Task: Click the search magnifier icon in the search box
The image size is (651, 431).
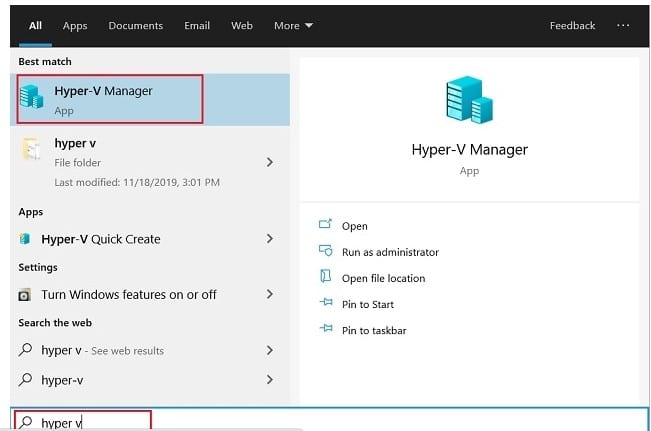Action: [x=26, y=422]
